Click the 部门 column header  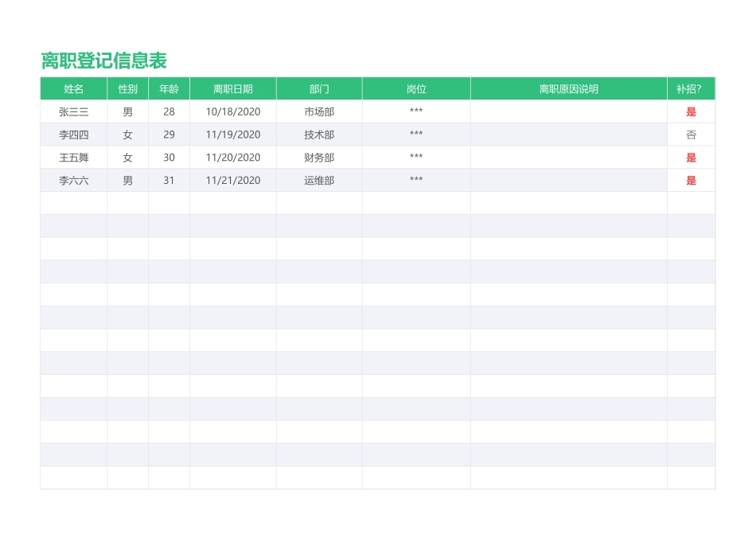click(318, 88)
